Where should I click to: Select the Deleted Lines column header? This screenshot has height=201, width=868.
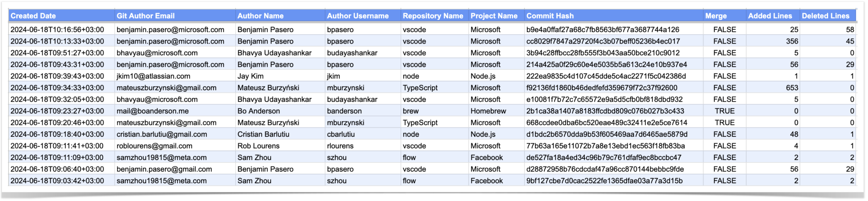(828, 16)
